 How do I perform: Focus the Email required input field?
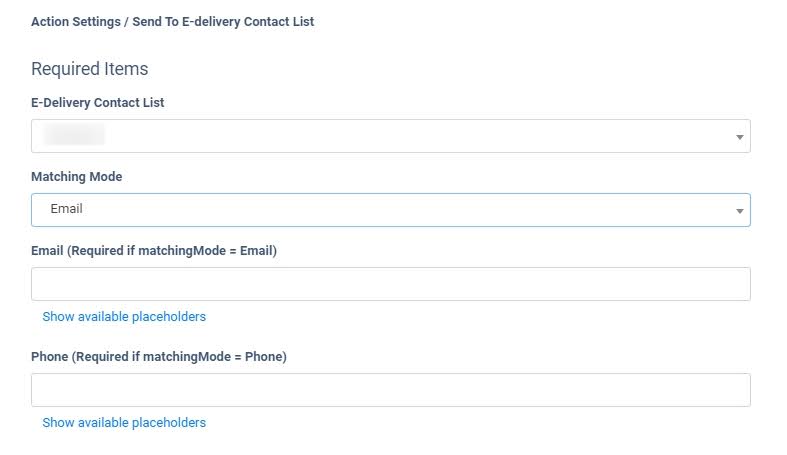[390, 284]
